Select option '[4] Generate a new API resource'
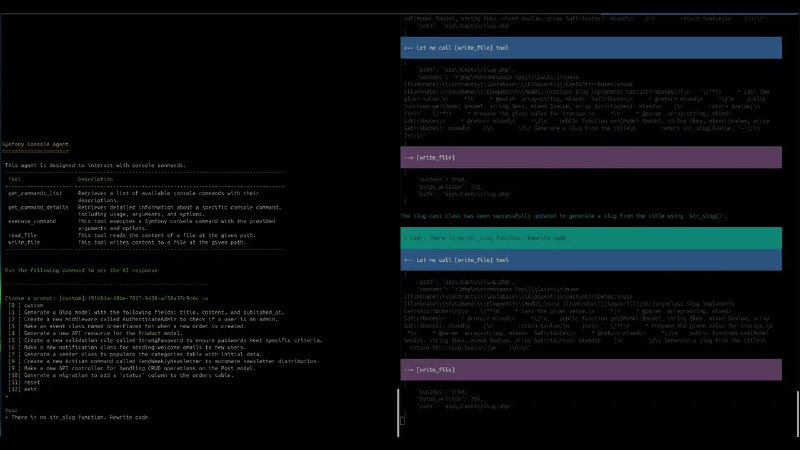The width and height of the screenshot is (800, 450). click(95, 334)
